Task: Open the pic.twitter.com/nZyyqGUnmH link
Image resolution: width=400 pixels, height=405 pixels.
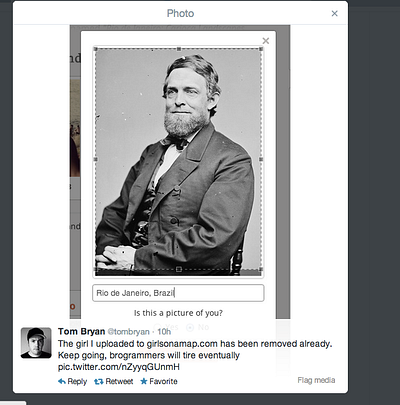Action: point(119,367)
